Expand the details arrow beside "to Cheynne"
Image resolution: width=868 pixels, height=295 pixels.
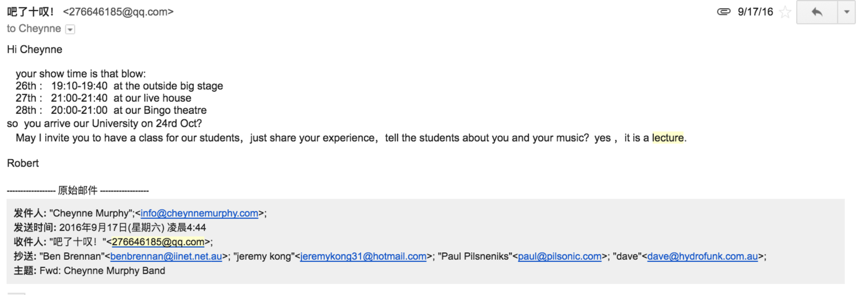[x=71, y=29]
